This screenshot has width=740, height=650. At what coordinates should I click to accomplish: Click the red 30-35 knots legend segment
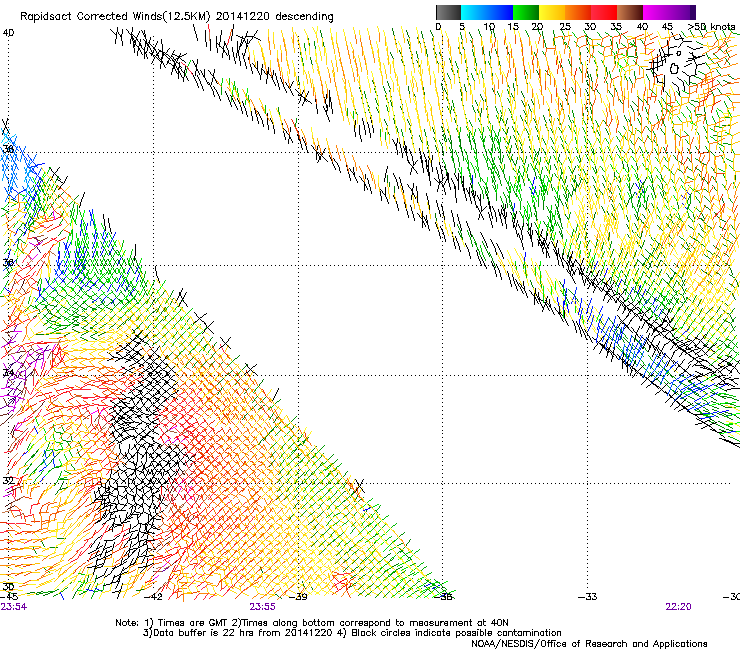tap(604, 12)
